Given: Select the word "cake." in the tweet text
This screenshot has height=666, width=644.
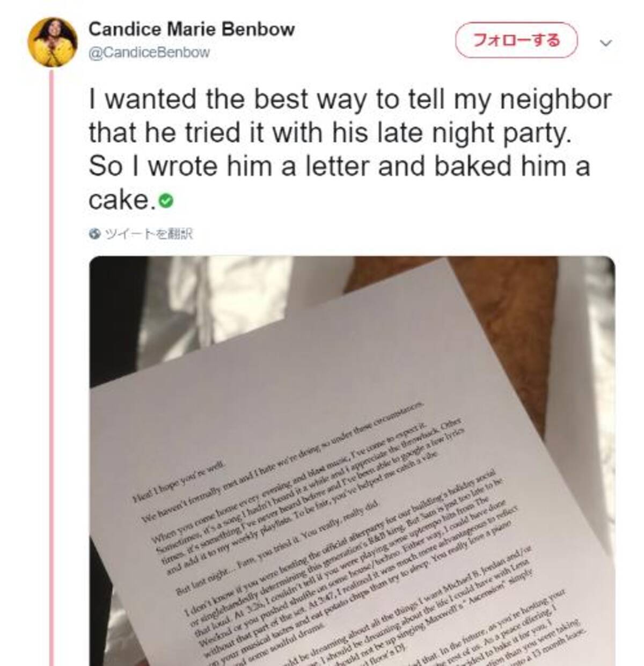Looking at the screenshot, I should click(x=122, y=200).
